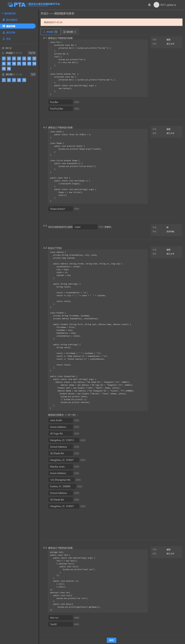
Task: Open the 提交列表 sidebar item
Action: tap(9, 33)
